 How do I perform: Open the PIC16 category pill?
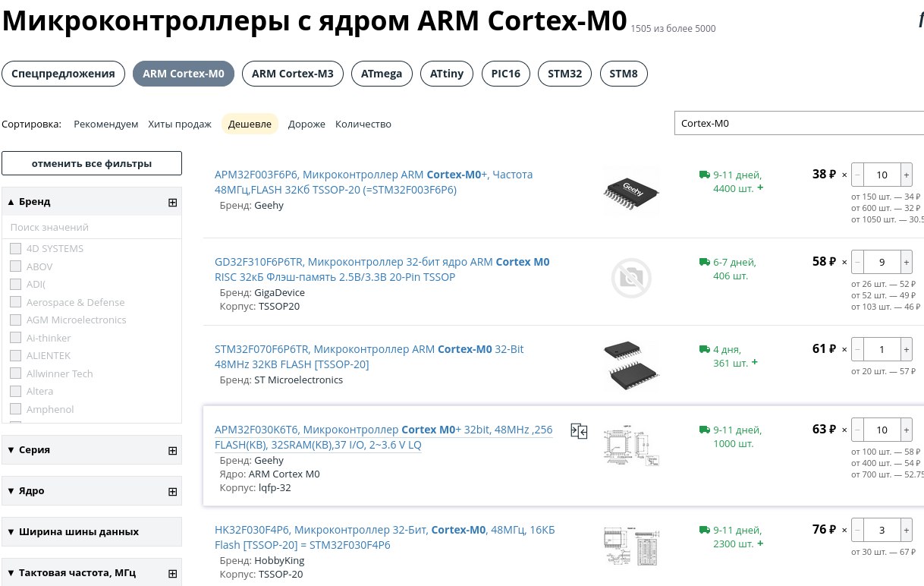506,74
